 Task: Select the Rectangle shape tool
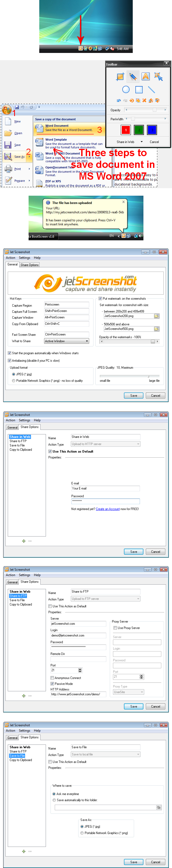[139, 90]
